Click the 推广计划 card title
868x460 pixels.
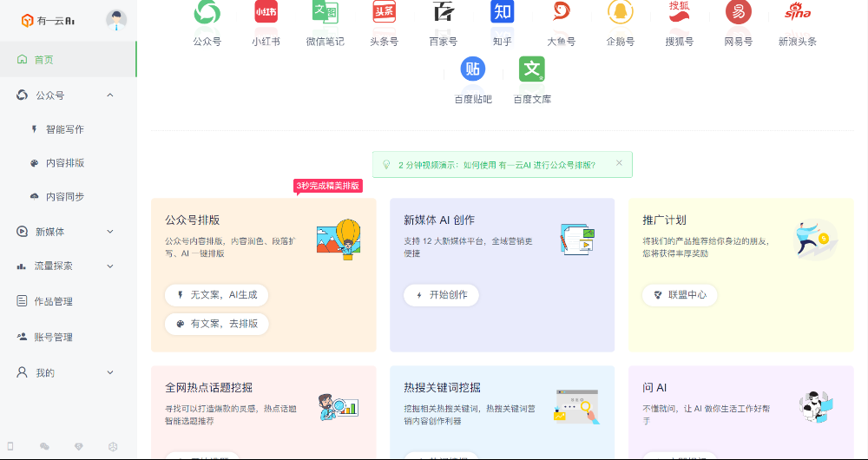pyautogui.click(x=664, y=220)
